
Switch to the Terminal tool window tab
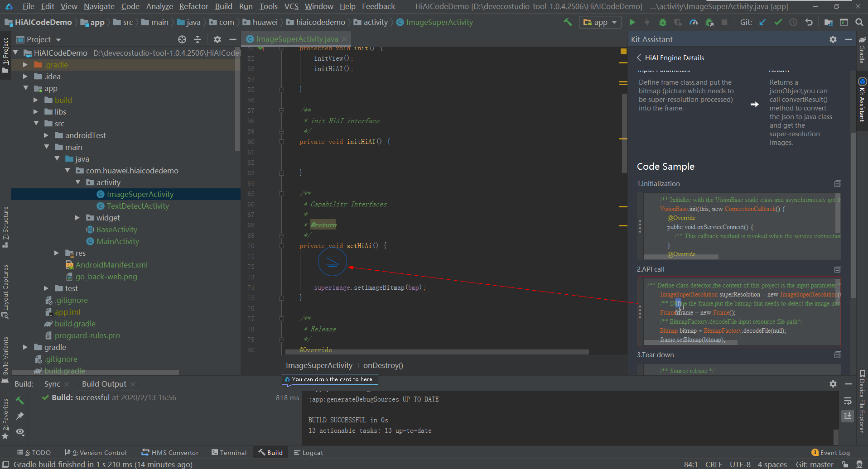229,453
